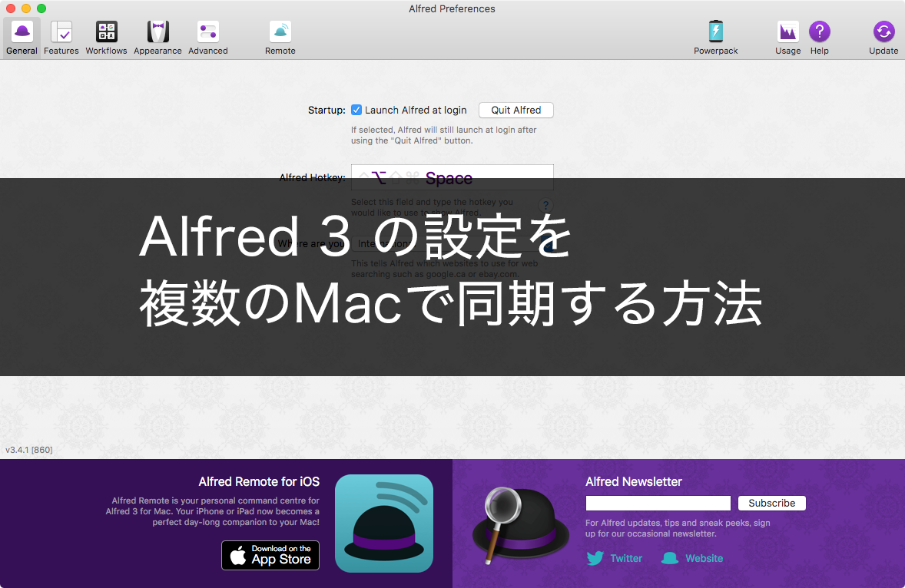Open the Advanced settings tab
This screenshot has width=905, height=588.
pyautogui.click(x=207, y=38)
